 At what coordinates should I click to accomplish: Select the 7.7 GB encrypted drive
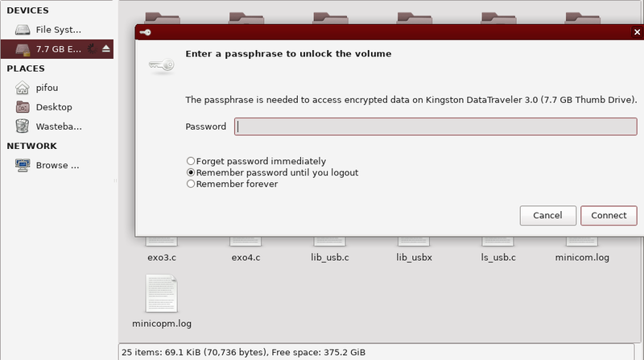pos(58,49)
